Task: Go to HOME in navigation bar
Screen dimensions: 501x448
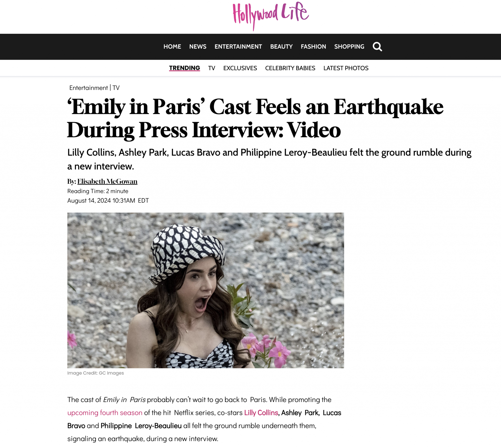Action: pyautogui.click(x=172, y=46)
